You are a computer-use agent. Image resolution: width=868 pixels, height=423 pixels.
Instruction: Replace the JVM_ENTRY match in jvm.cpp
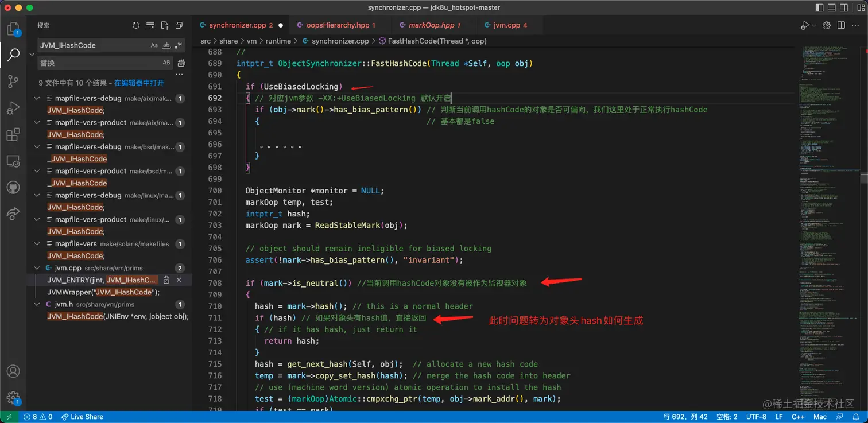click(166, 280)
